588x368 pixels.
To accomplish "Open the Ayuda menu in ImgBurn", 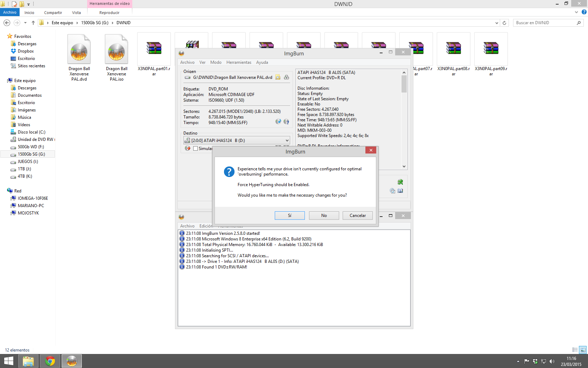I will tap(262, 62).
